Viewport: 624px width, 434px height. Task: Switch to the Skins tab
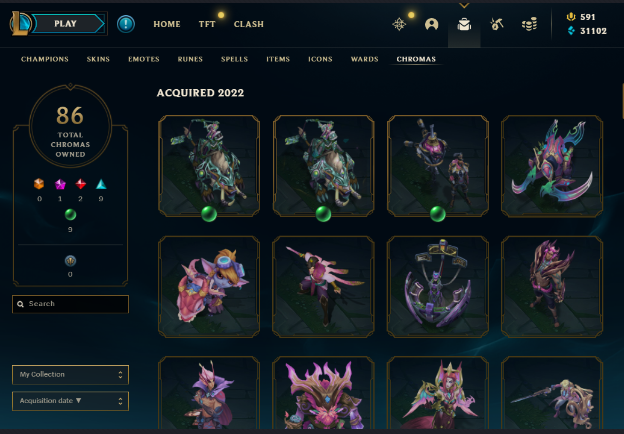point(98,59)
